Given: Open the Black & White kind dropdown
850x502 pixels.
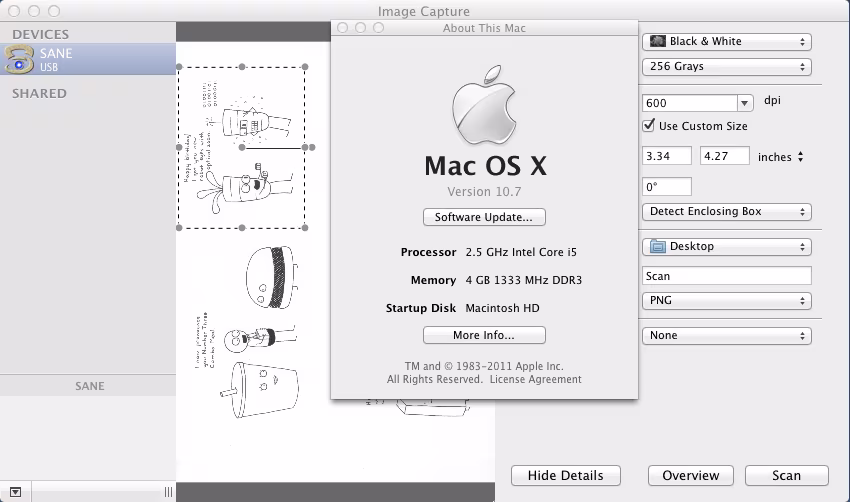Looking at the screenshot, I should 726,42.
